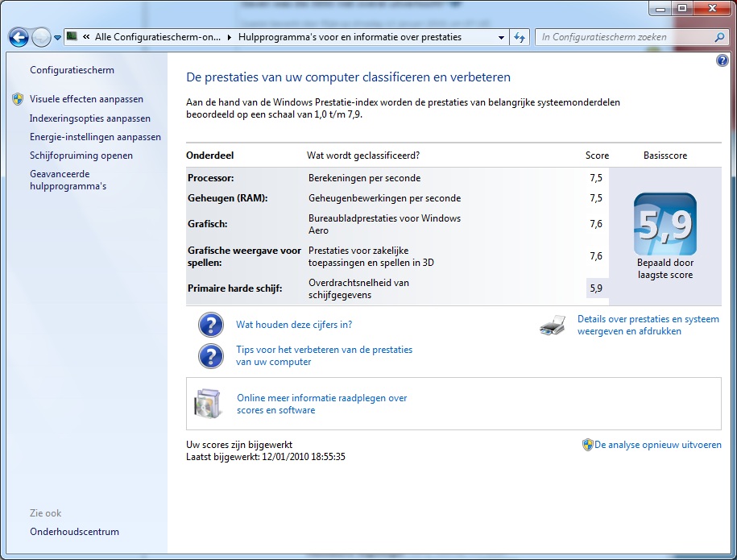Click the printer icon
737x560 pixels.
click(553, 325)
